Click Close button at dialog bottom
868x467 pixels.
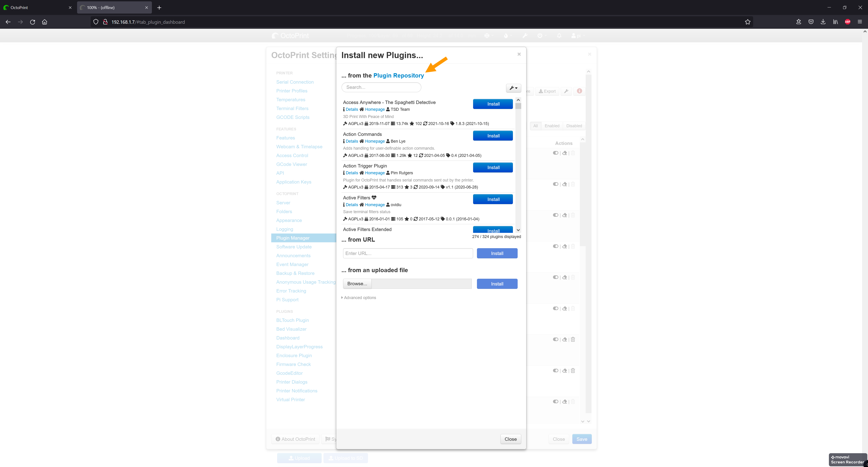point(510,439)
